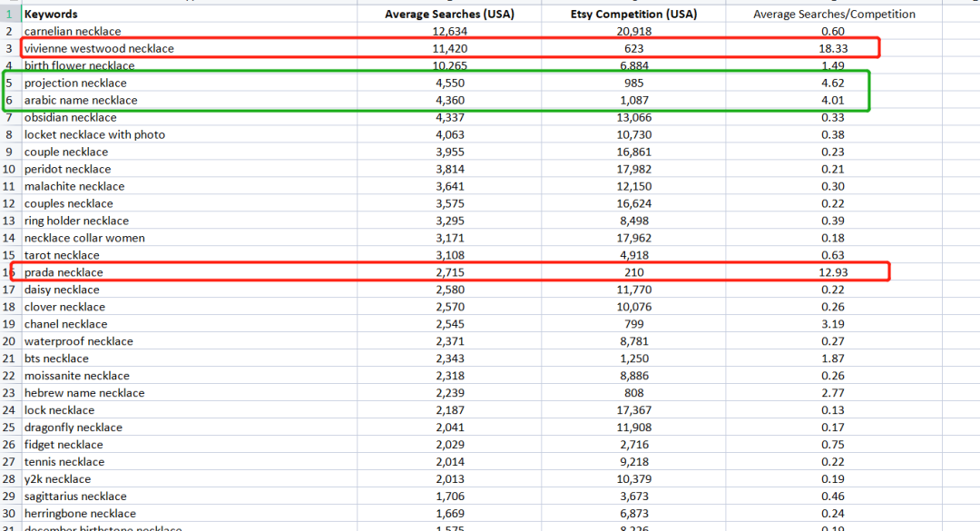The image size is (980, 531).
Task: Click the couple necklace cell
Action: 190,152
